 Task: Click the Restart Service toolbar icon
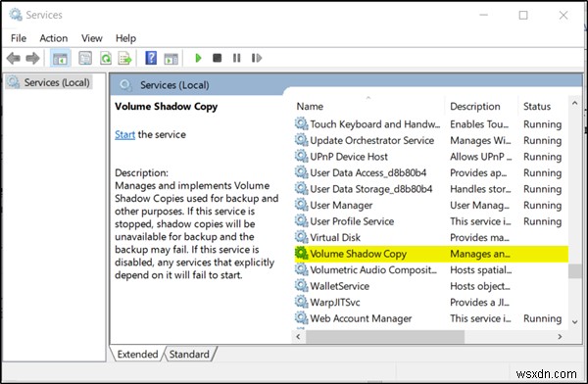point(257,58)
